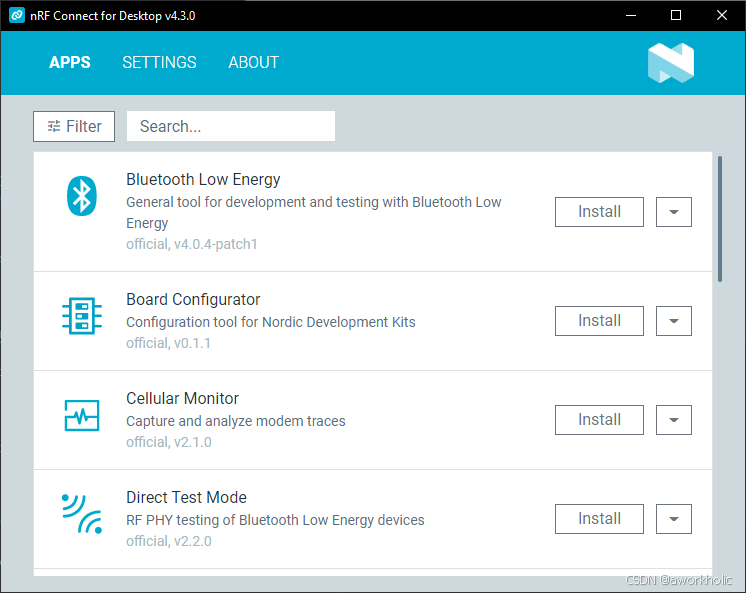Minimize the nRF Connect window

(631, 15)
